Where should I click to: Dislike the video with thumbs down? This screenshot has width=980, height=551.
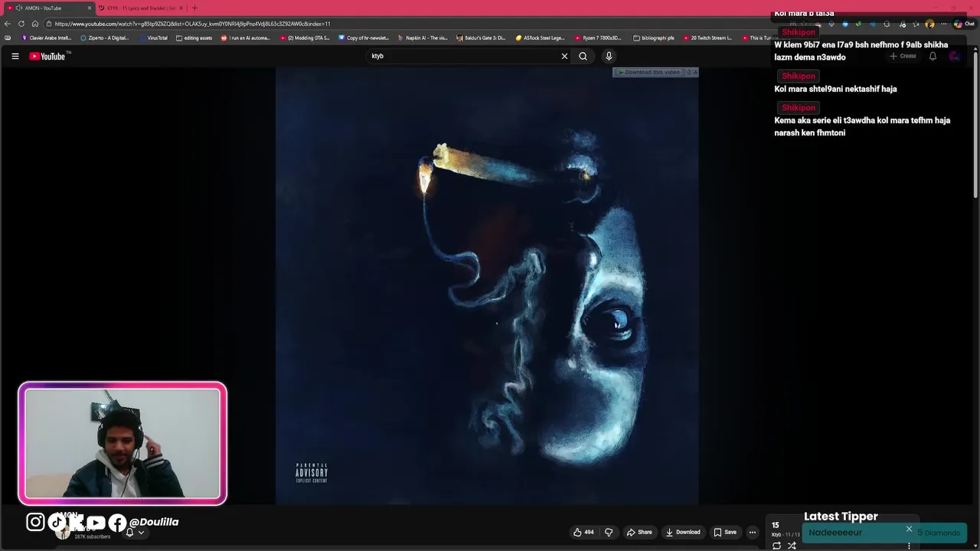tap(609, 532)
